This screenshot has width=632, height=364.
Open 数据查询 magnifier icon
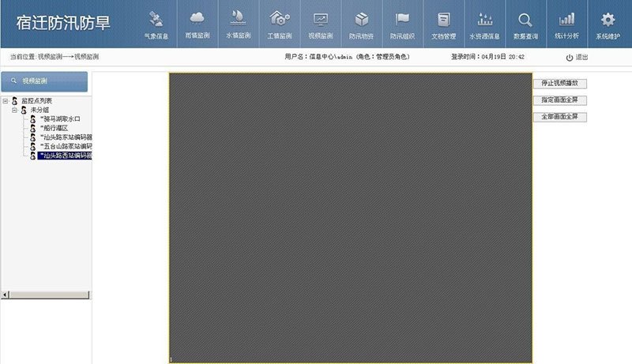click(525, 19)
